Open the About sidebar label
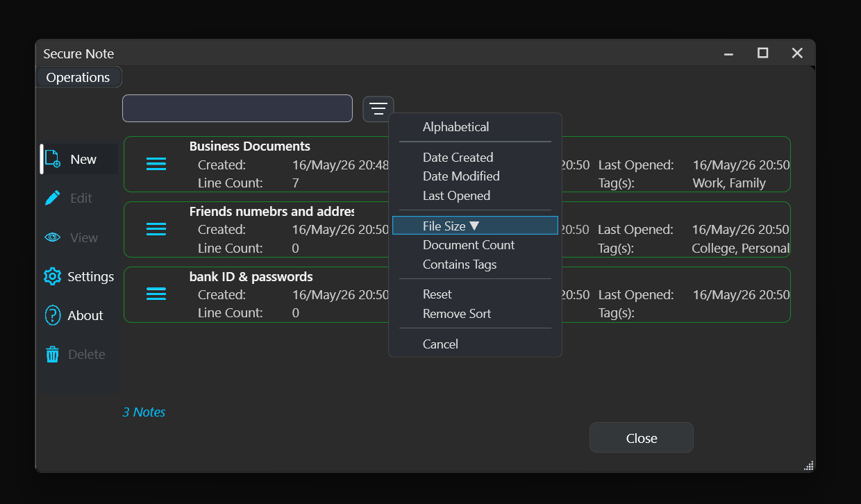The height and width of the screenshot is (504, 861). point(85,315)
